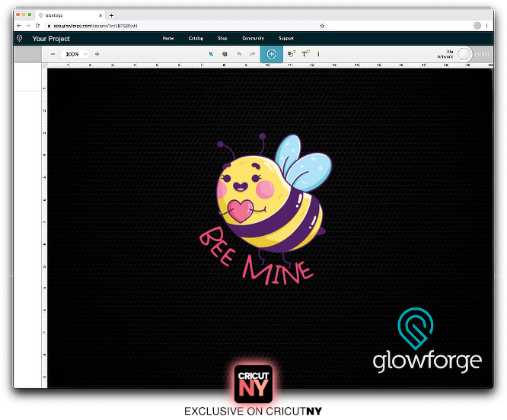The image size is (507, 420).
Task: Go forward in the browser
Action: [x=28, y=26]
